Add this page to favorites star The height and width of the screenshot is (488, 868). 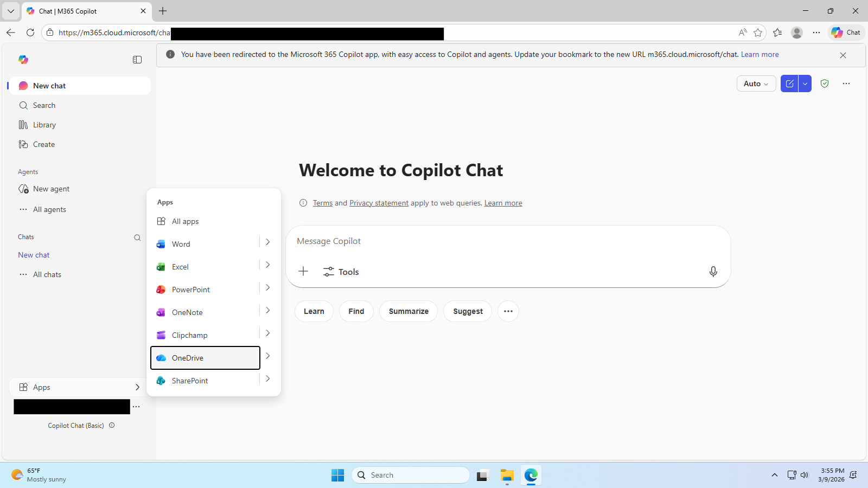tap(758, 33)
